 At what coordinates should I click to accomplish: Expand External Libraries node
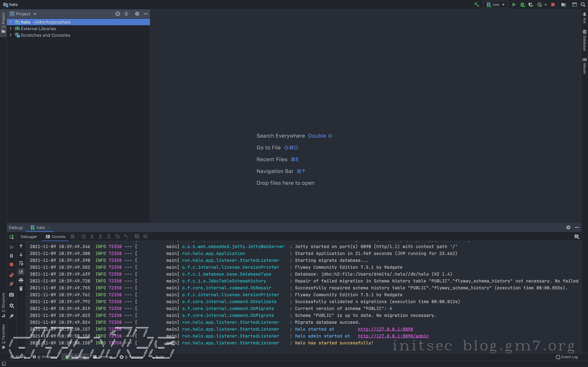pyautogui.click(x=10, y=28)
